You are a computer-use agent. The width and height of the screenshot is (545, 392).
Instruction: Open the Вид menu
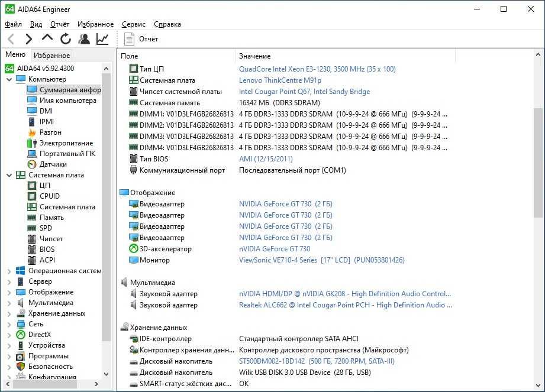36,24
